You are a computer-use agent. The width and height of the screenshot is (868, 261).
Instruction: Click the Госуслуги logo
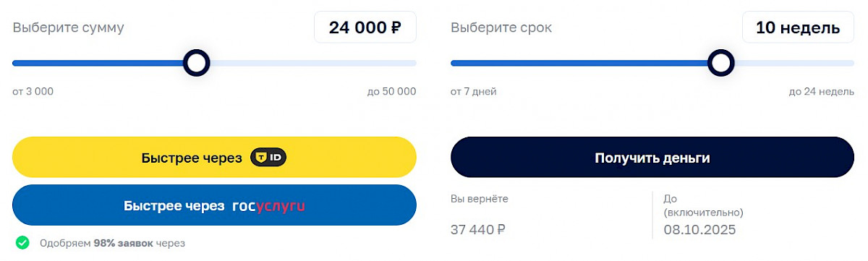tap(268, 206)
